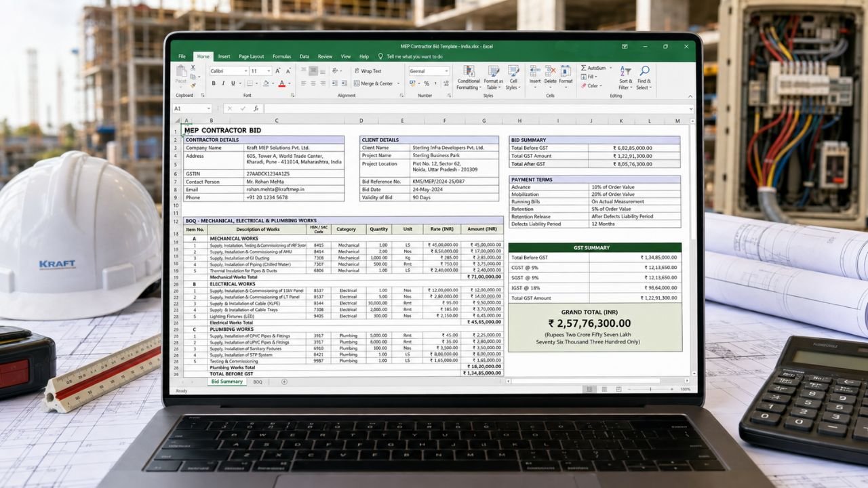Align cell text to the left
This screenshot has width=868, height=488.
(x=303, y=83)
